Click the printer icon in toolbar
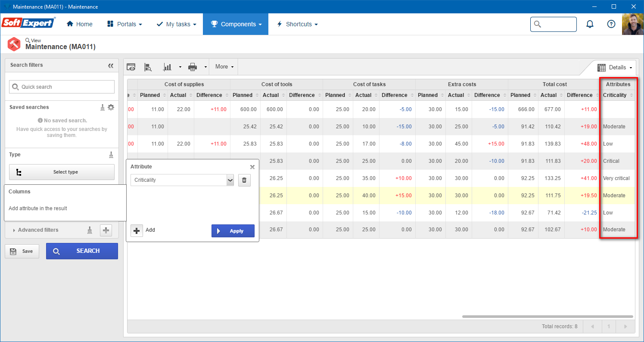The width and height of the screenshot is (644, 342). [193, 67]
